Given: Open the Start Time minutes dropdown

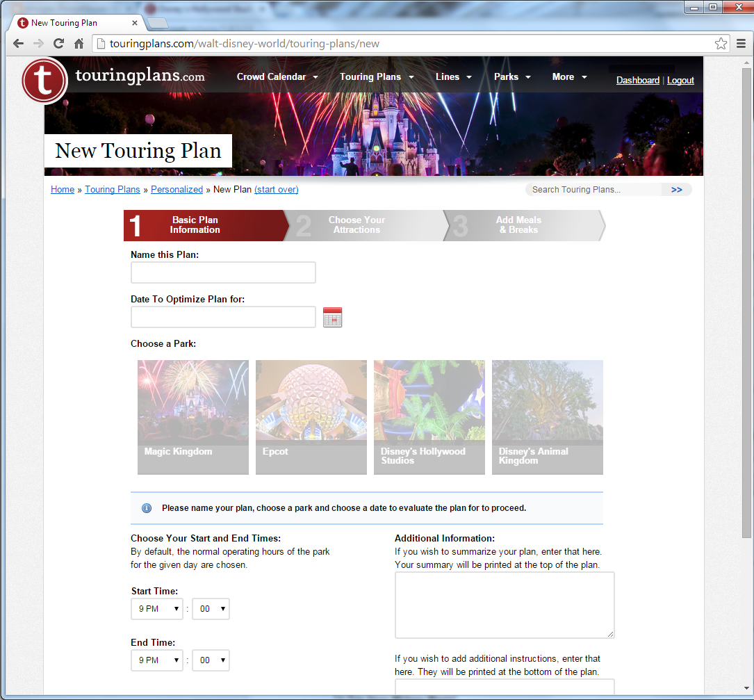Looking at the screenshot, I should click(211, 608).
